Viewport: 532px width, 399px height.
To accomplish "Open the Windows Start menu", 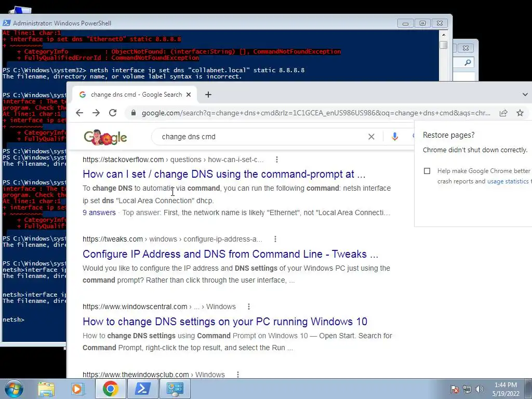I will (x=14, y=389).
